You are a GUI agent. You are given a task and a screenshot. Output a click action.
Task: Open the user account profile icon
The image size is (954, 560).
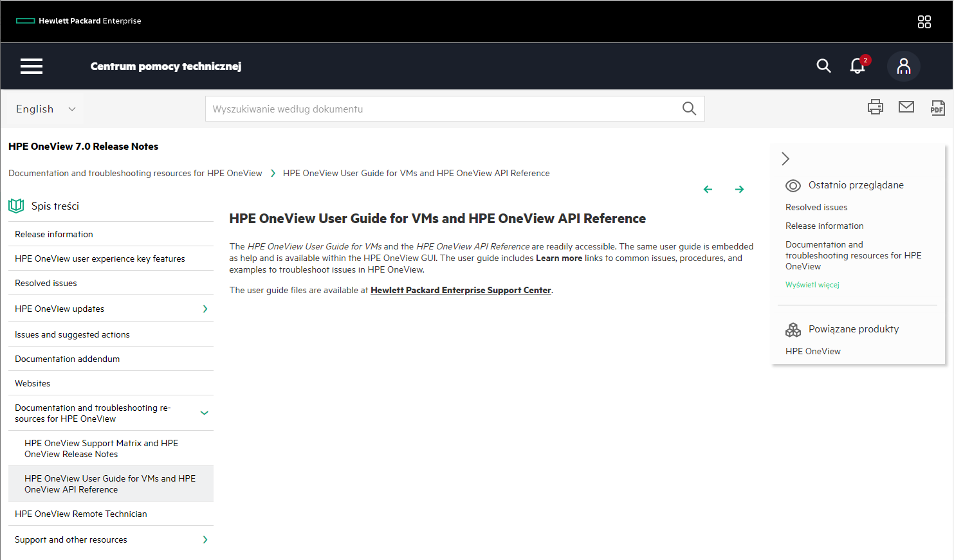(x=903, y=66)
